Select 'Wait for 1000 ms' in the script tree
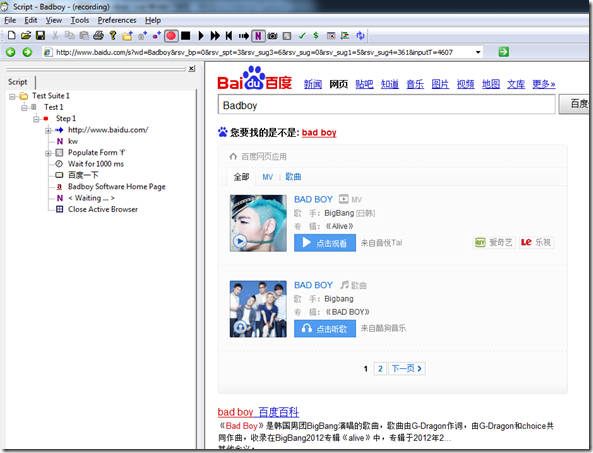 coord(96,164)
